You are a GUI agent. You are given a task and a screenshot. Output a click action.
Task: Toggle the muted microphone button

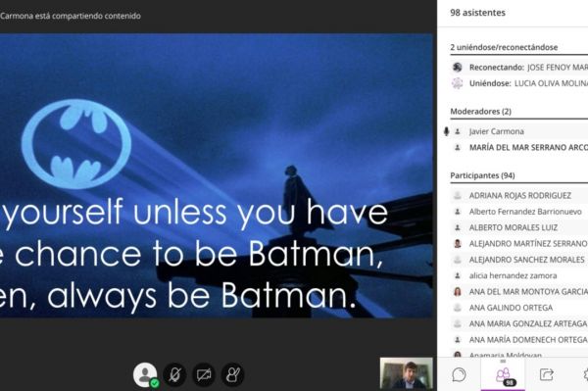174,374
